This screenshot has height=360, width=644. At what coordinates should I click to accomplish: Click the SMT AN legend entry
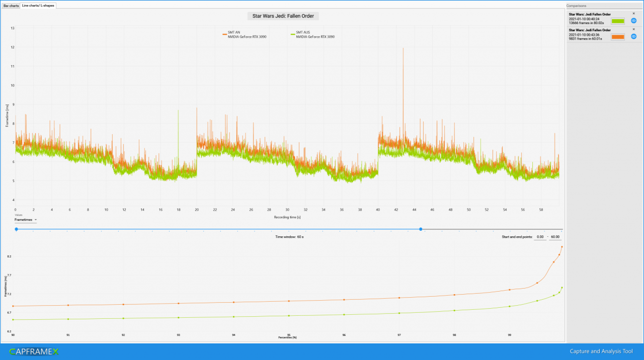coord(245,35)
